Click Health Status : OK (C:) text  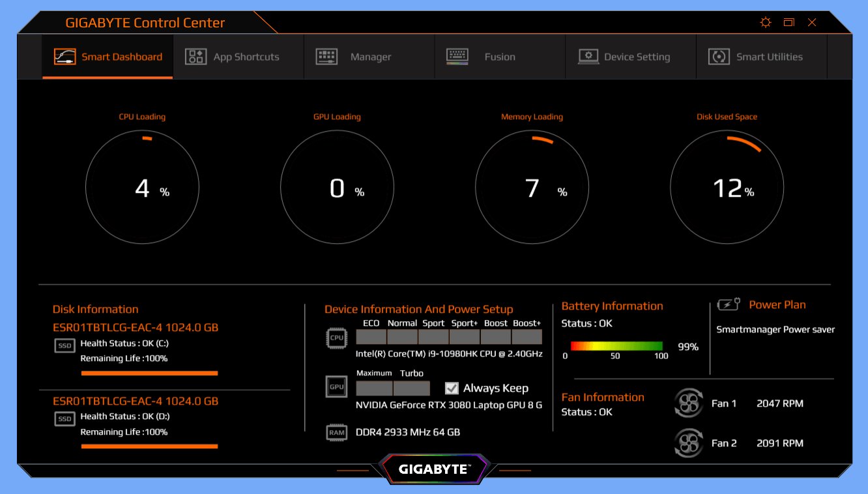point(125,343)
